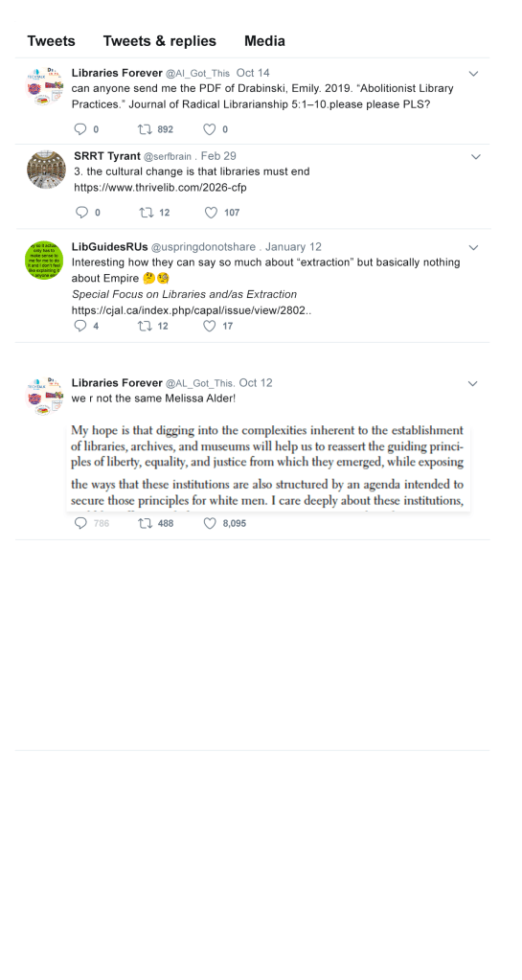Follow the cjal.ca capal issue link
The image size is (522, 980).
click(192, 310)
